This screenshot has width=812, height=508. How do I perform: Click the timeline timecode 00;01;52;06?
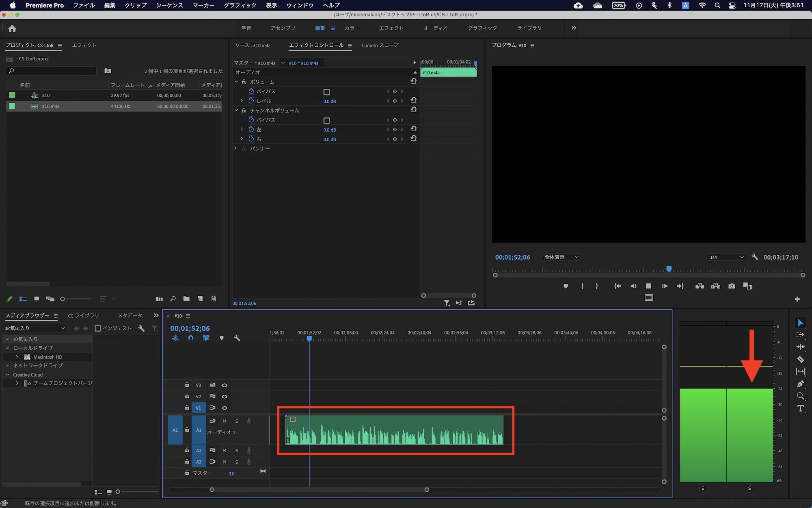190,328
